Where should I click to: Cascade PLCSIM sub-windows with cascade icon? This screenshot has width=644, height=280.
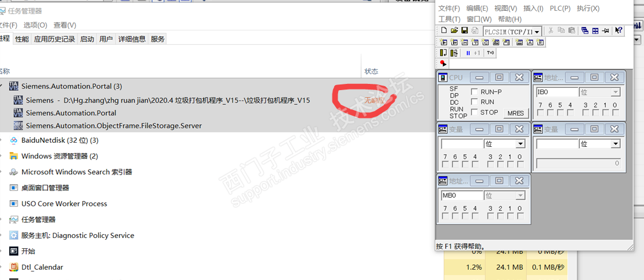[x=585, y=31]
